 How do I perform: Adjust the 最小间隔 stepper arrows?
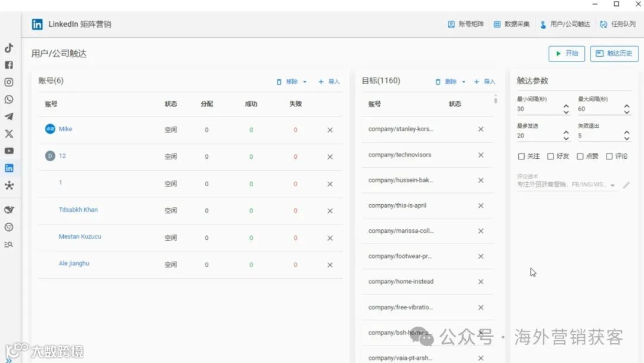(566, 109)
